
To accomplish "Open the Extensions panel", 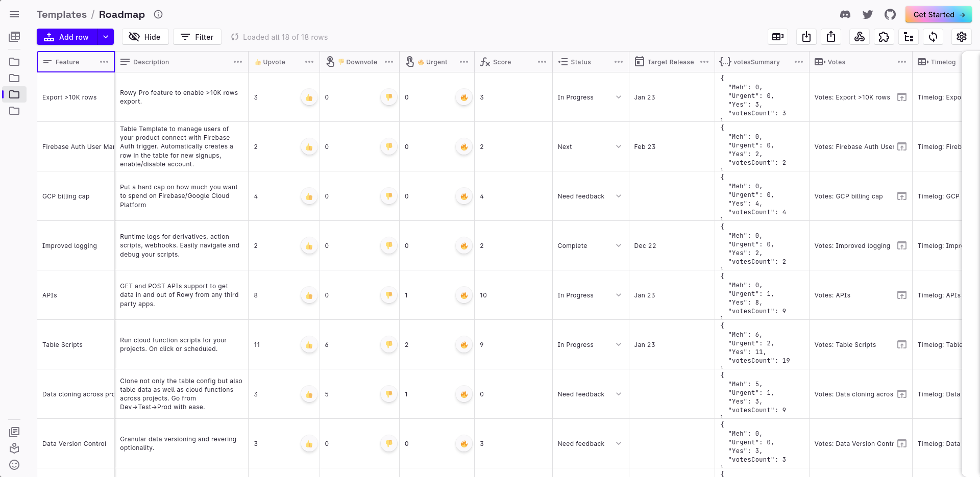I will click(884, 37).
